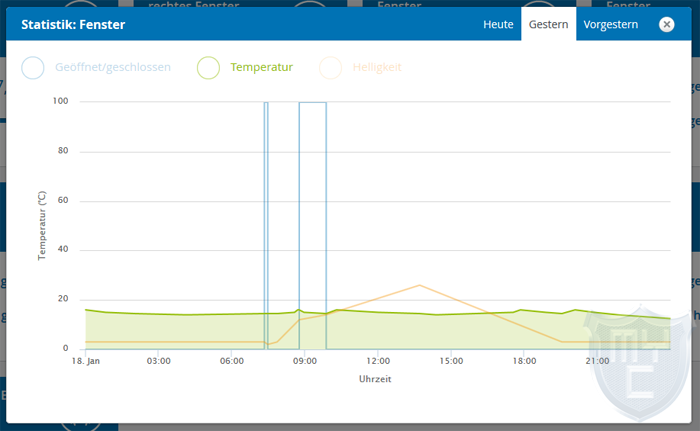The height and width of the screenshot is (431, 700).
Task: Click the 12:00 label on the time axis
Action: point(377,361)
